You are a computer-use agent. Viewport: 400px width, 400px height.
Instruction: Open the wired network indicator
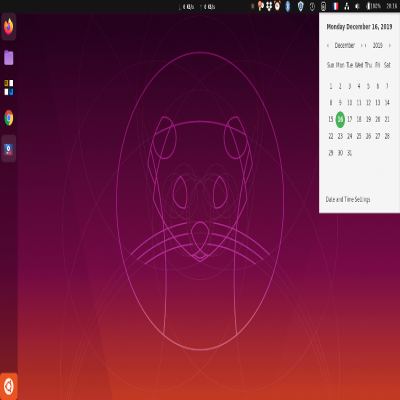click(347, 6)
